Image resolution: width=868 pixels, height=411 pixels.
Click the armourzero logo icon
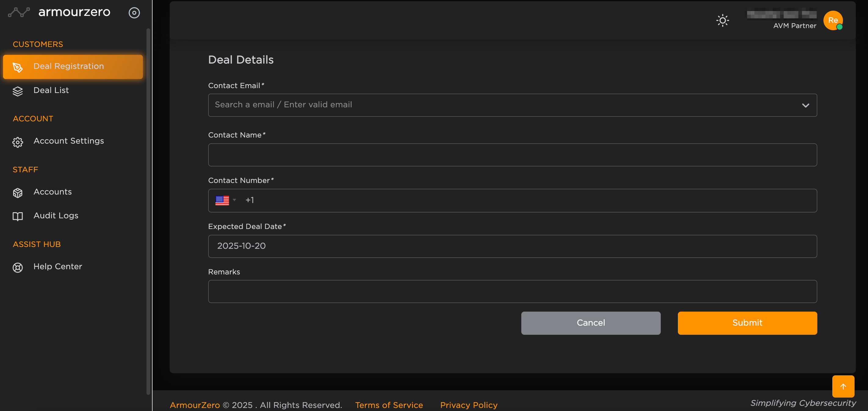19,13
